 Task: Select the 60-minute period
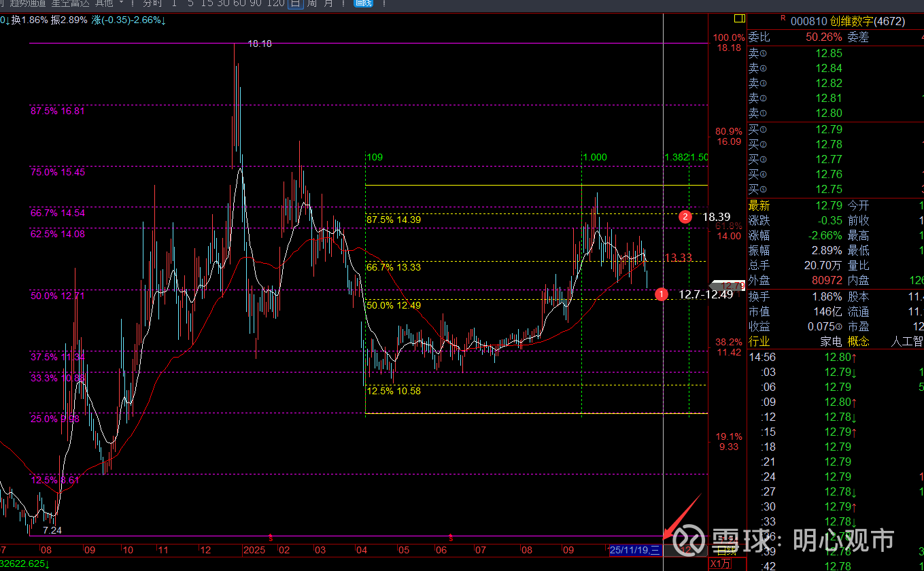click(x=239, y=3)
